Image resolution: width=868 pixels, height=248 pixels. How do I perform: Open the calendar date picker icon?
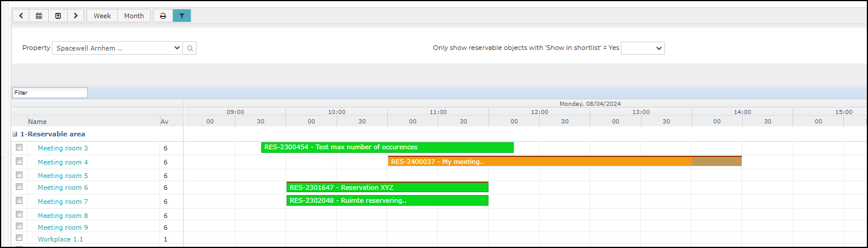(39, 16)
